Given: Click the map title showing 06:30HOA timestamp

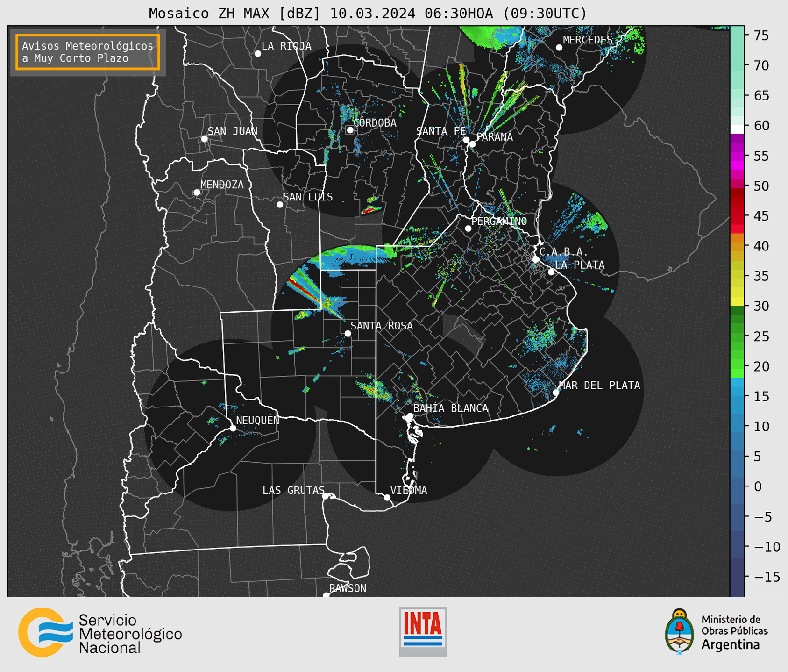Looking at the screenshot, I should pyautogui.click(x=368, y=14).
